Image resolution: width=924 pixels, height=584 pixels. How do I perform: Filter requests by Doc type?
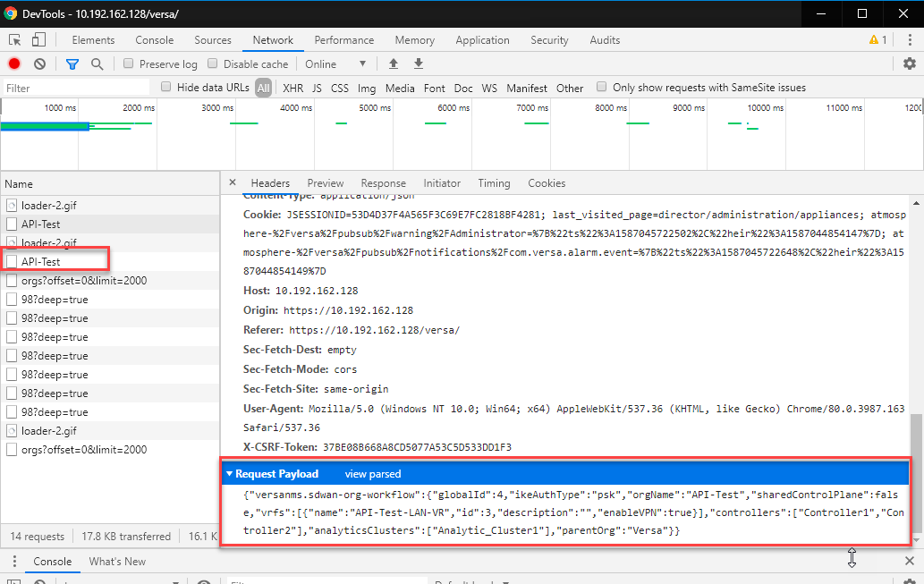point(463,89)
